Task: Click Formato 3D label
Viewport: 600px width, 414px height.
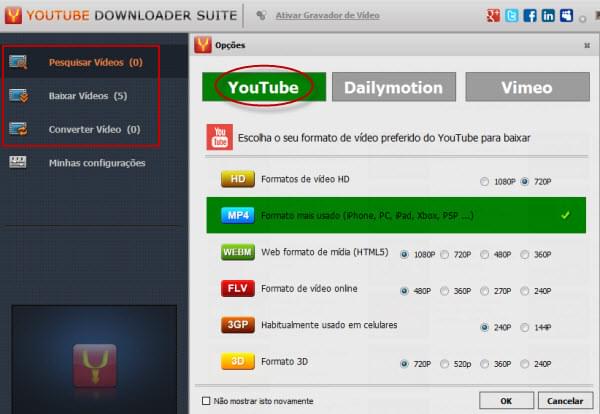Action: [x=284, y=361]
